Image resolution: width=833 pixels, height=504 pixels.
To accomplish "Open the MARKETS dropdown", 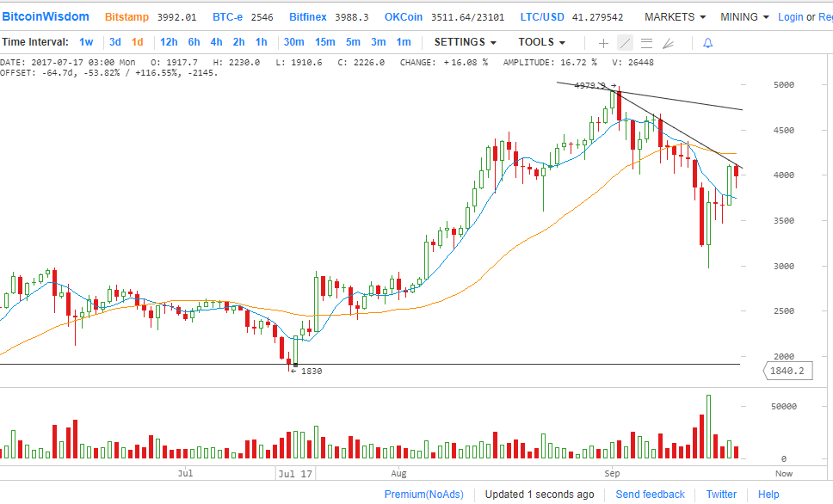I will pyautogui.click(x=675, y=17).
